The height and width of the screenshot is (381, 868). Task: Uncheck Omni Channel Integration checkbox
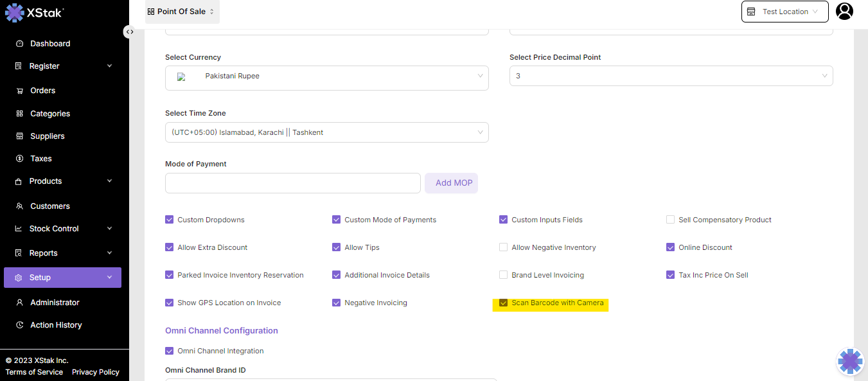click(x=170, y=351)
